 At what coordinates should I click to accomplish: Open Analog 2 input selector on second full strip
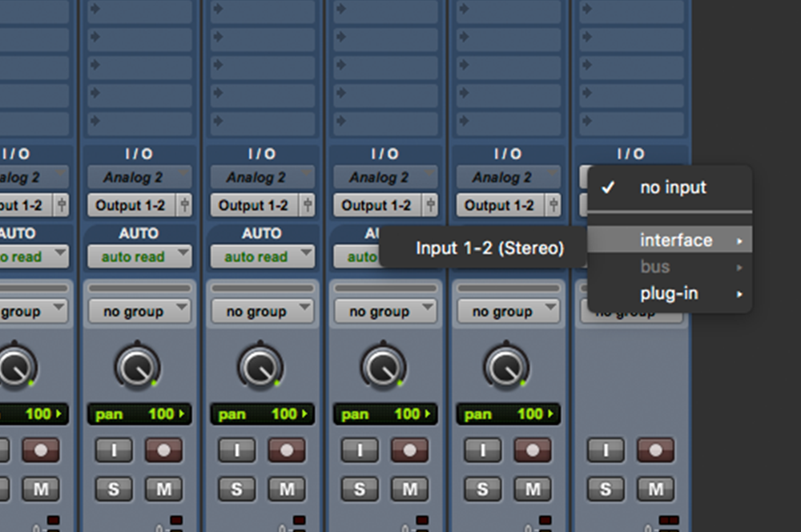[263, 177]
